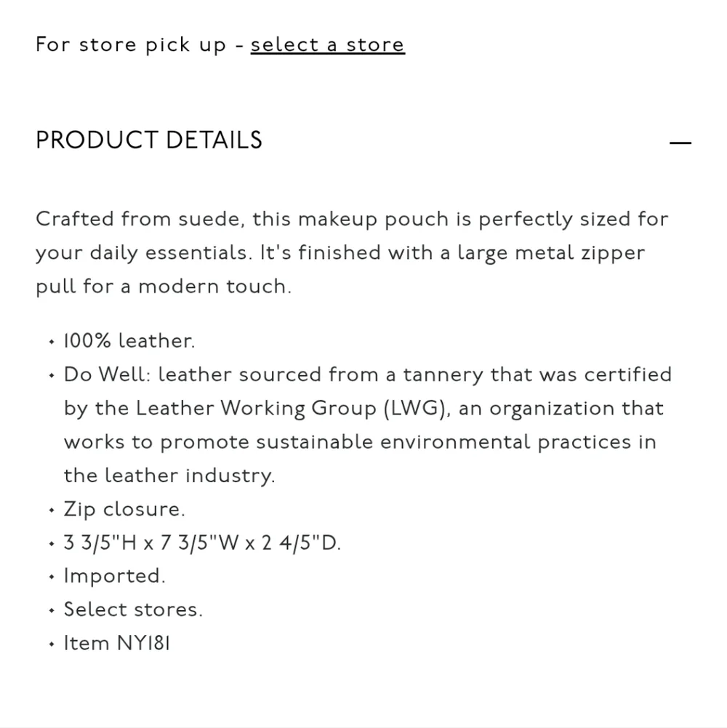Select the "Zip closure." list item
The width and height of the screenshot is (727, 728).
[x=124, y=509]
